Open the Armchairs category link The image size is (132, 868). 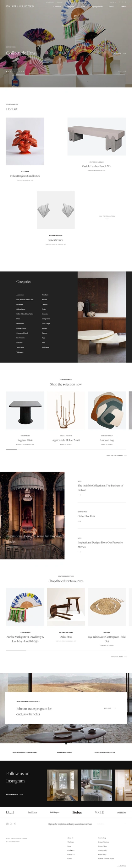pos(45,295)
